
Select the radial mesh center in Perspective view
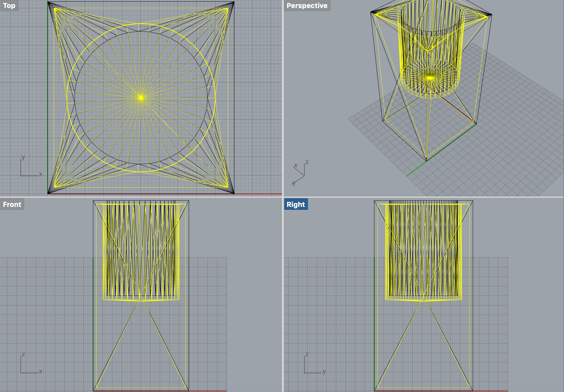click(430, 78)
